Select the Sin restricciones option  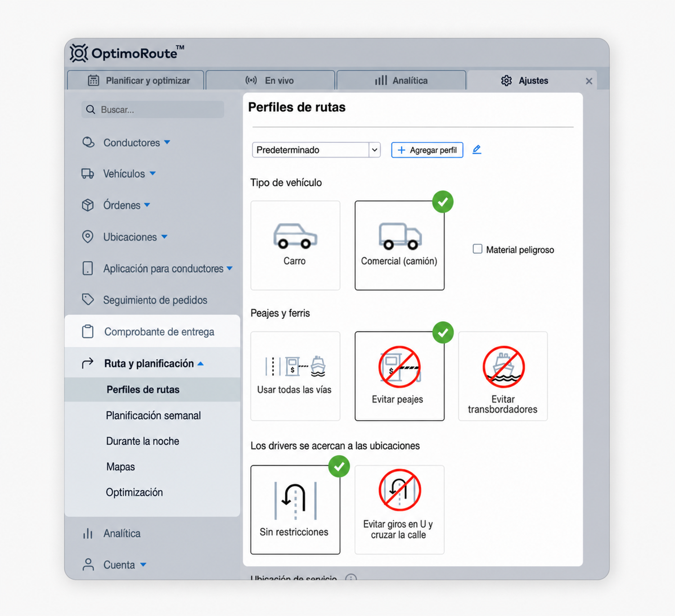tap(295, 510)
